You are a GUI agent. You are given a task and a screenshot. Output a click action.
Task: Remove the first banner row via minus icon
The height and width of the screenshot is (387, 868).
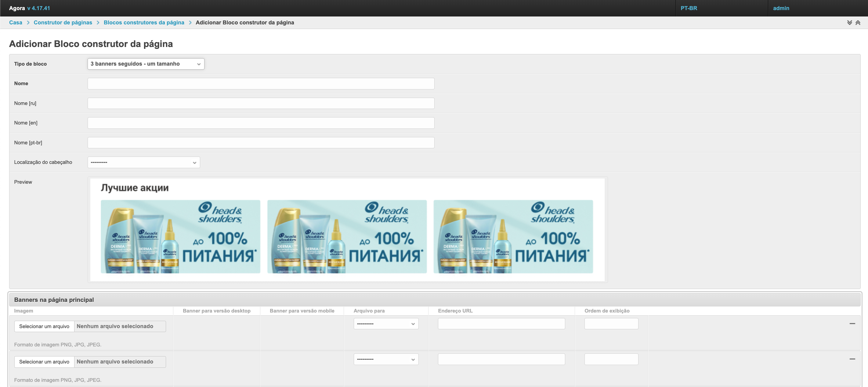(x=852, y=323)
